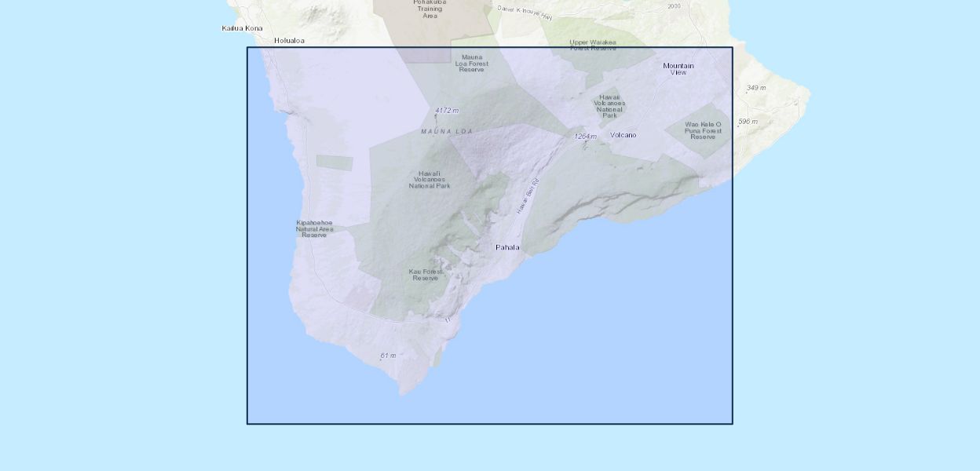The width and height of the screenshot is (980, 471).
Task: Click the Hawaii Belt Rd road label
Action: coord(528,196)
